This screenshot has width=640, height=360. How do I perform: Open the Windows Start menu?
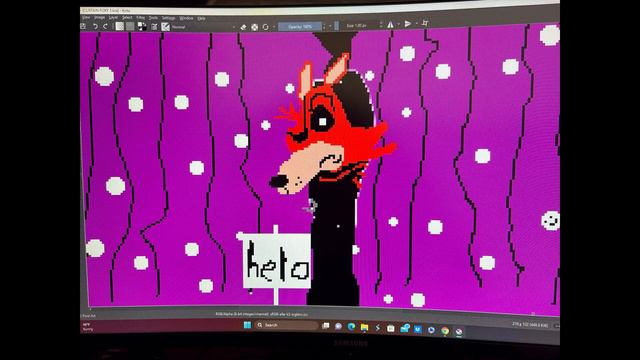click(247, 325)
